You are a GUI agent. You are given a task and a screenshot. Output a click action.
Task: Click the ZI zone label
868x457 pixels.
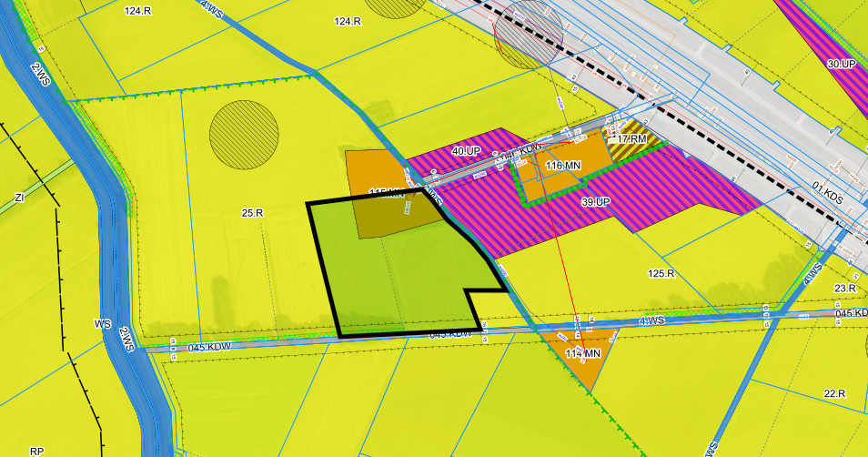(19, 197)
